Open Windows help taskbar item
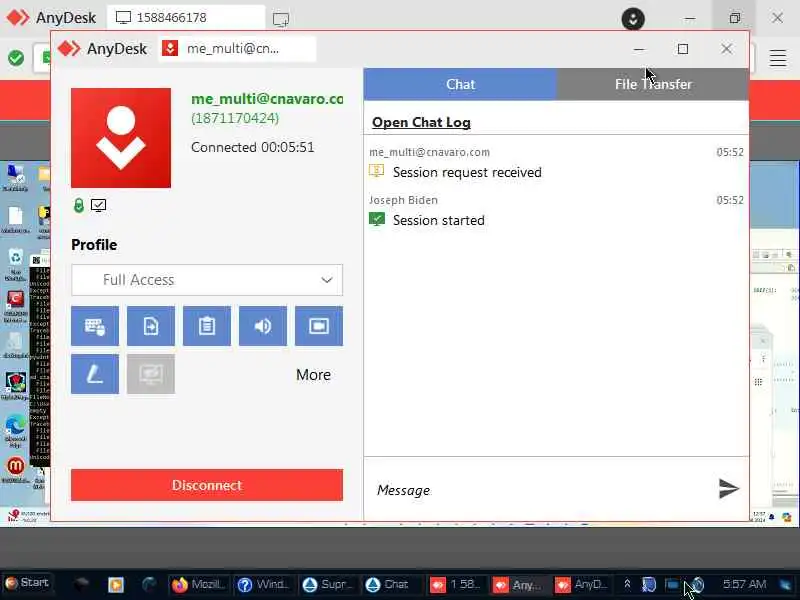The image size is (800, 600). pyautogui.click(x=263, y=584)
